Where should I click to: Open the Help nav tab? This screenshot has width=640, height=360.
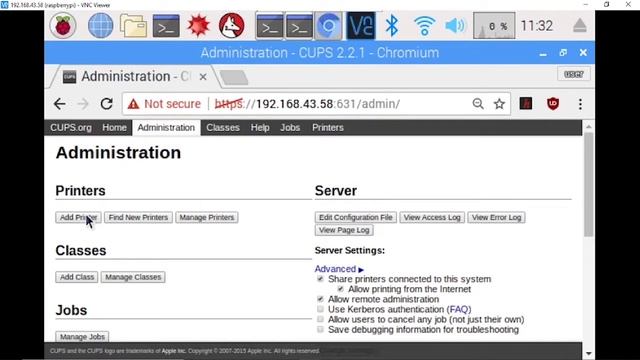pos(260,128)
